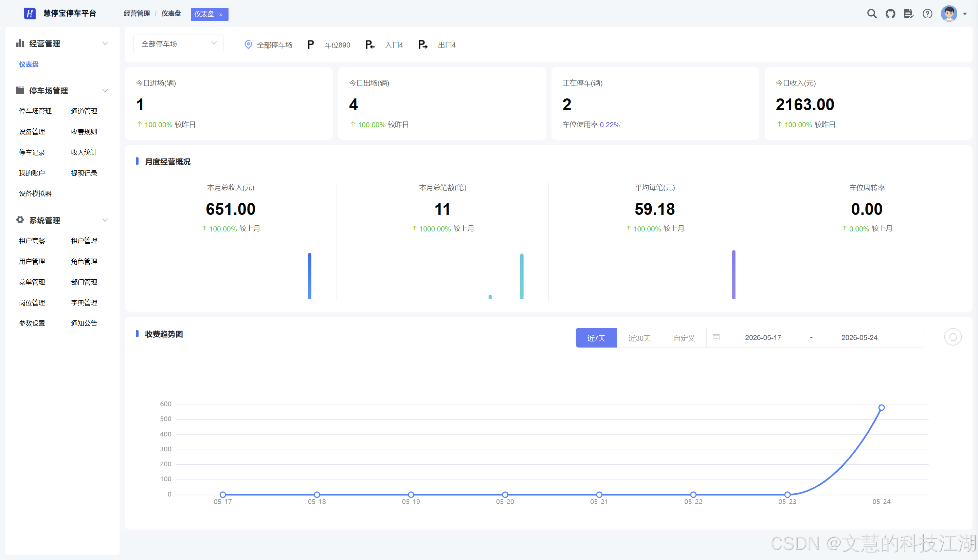The width and height of the screenshot is (978, 560).
Task: Click the refresh icon beside date range
Action: tap(953, 337)
